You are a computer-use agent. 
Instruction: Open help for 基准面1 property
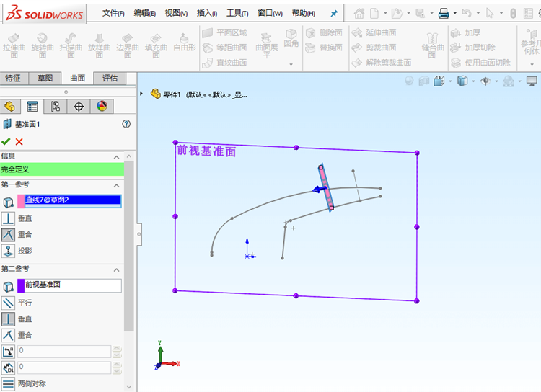point(126,124)
